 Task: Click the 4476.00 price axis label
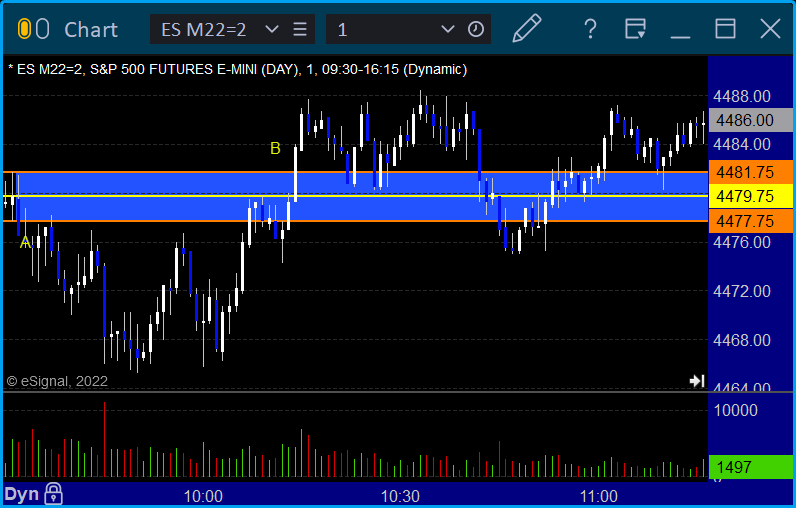742,242
